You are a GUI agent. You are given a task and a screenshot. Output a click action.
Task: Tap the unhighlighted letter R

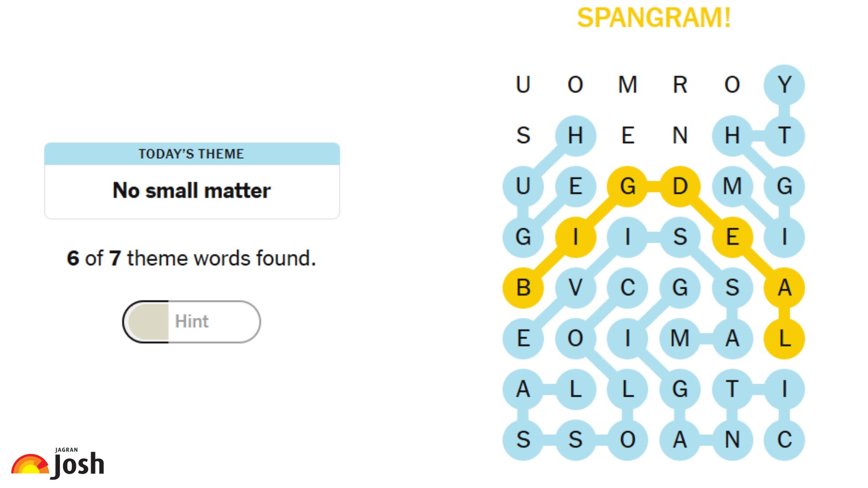point(680,85)
